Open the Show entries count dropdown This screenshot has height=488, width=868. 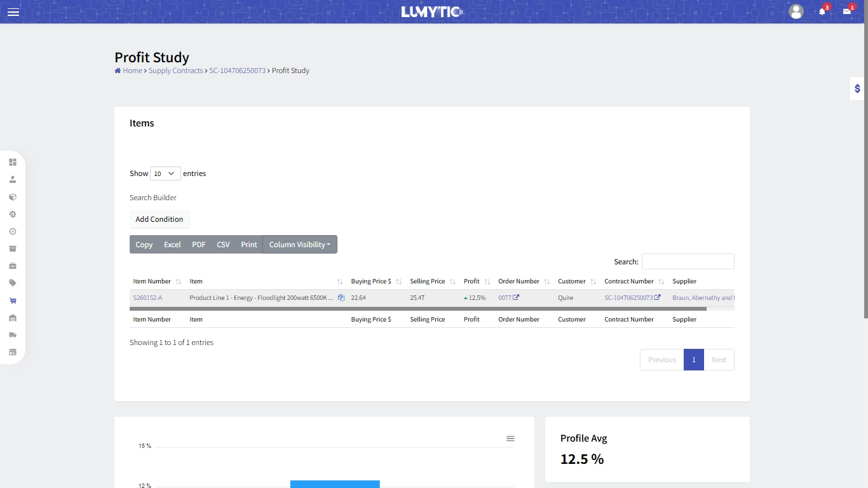pyautogui.click(x=165, y=173)
